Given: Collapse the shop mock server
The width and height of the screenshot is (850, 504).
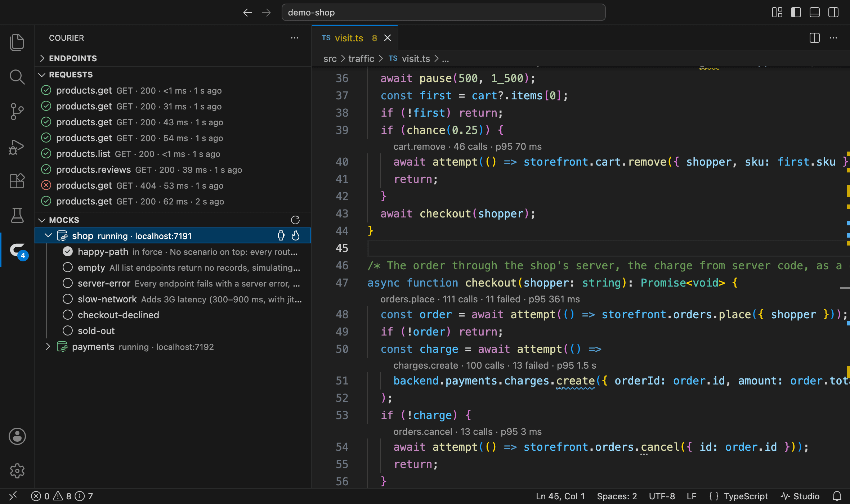Looking at the screenshot, I should pyautogui.click(x=48, y=235).
